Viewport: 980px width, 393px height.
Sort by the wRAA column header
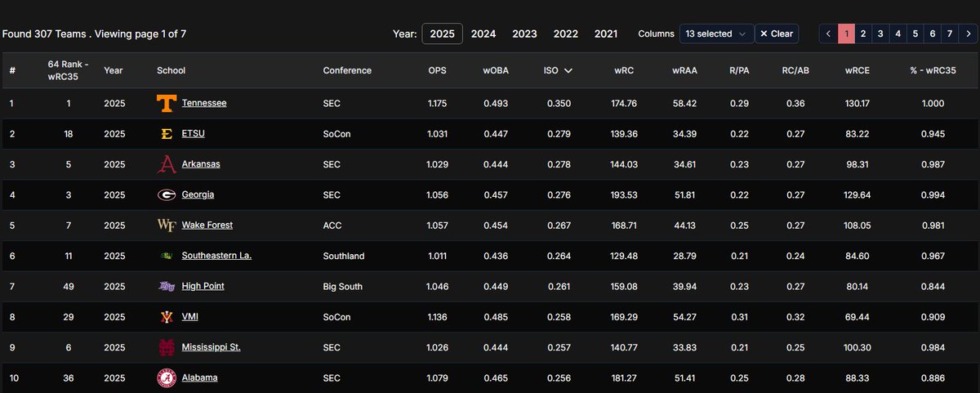tap(684, 70)
